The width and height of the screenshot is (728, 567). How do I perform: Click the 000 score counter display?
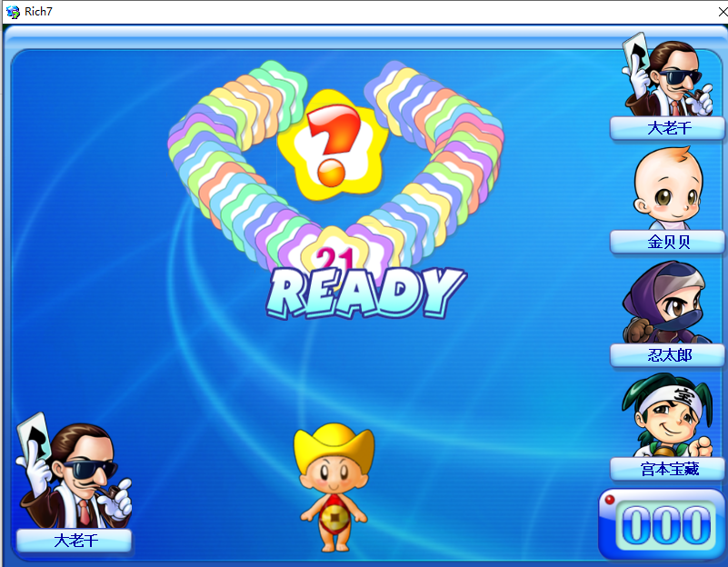tap(665, 525)
